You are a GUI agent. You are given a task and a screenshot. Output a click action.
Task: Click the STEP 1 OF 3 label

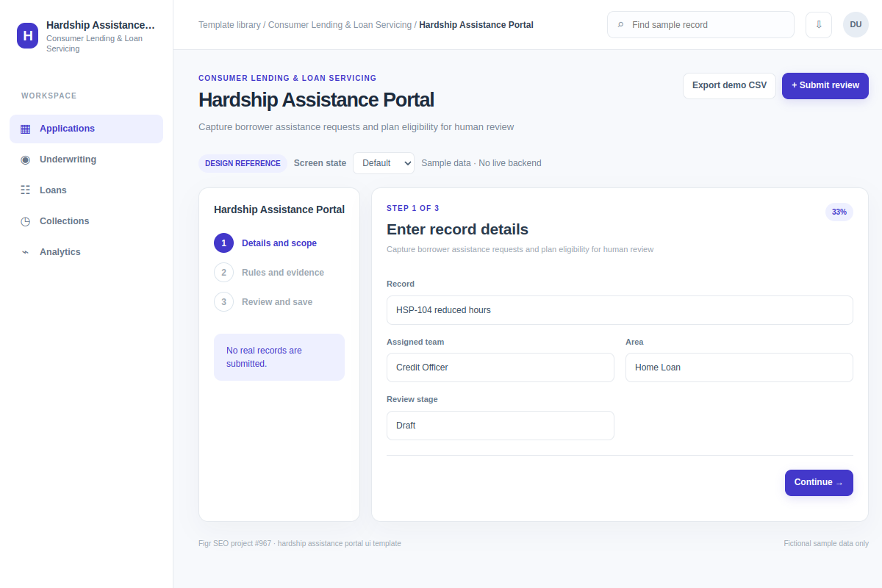point(413,209)
